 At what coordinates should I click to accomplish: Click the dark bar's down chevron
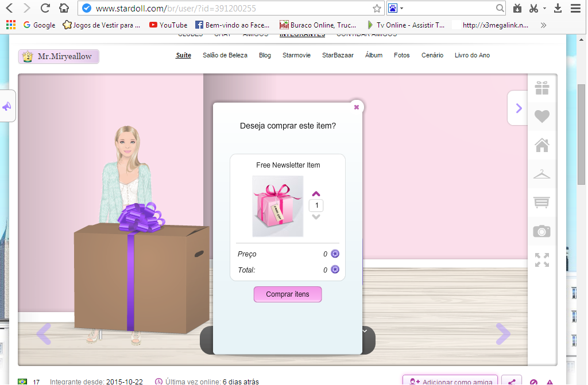(x=365, y=331)
